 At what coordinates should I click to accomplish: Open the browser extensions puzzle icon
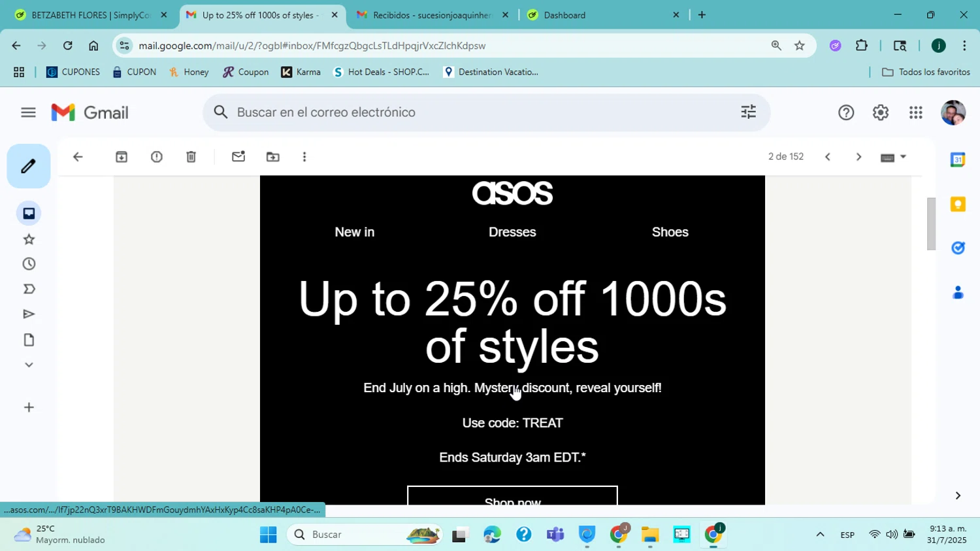tap(862, 46)
